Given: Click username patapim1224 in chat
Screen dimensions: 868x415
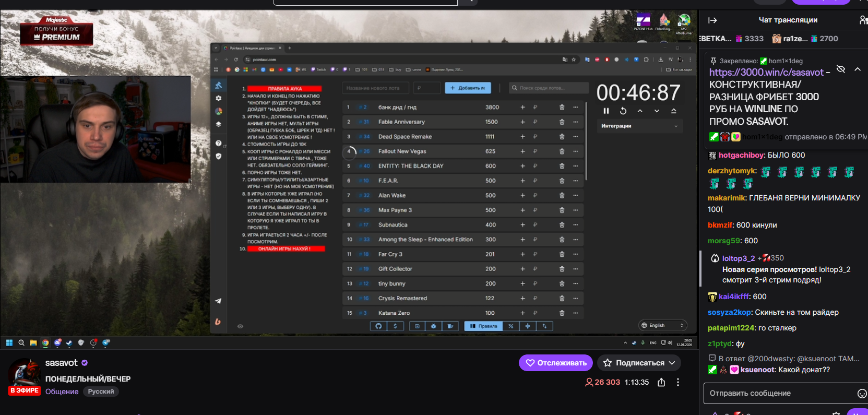Looking at the screenshot, I should tap(731, 328).
